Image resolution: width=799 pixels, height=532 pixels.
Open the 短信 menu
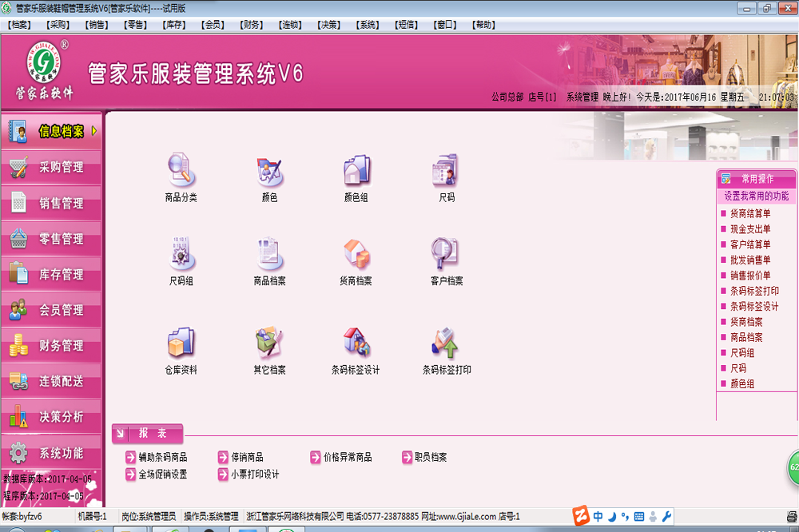(x=406, y=25)
